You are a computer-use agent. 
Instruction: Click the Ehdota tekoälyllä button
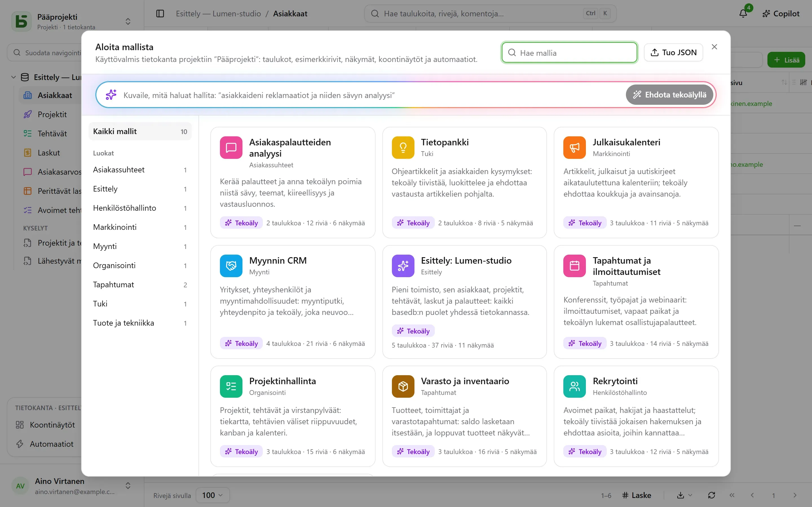click(669, 95)
